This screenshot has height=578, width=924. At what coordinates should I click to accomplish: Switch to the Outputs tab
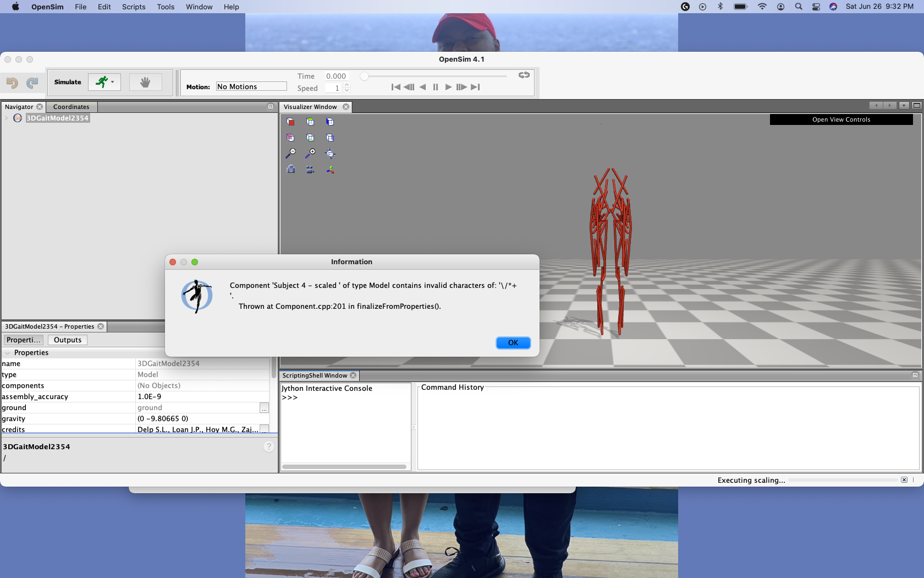click(x=68, y=340)
